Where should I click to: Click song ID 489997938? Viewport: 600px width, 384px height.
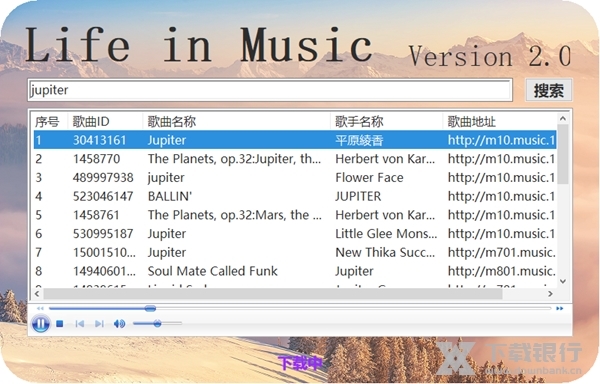tap(103, 178)
